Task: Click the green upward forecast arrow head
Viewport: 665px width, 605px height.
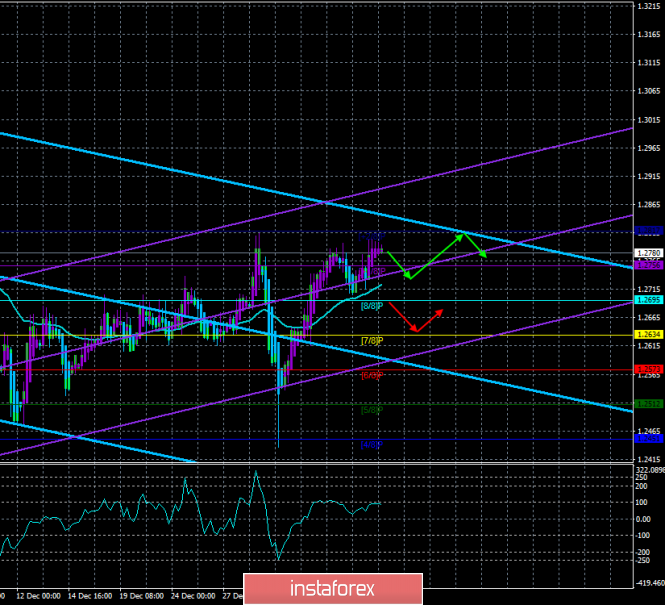Action: 461,237
